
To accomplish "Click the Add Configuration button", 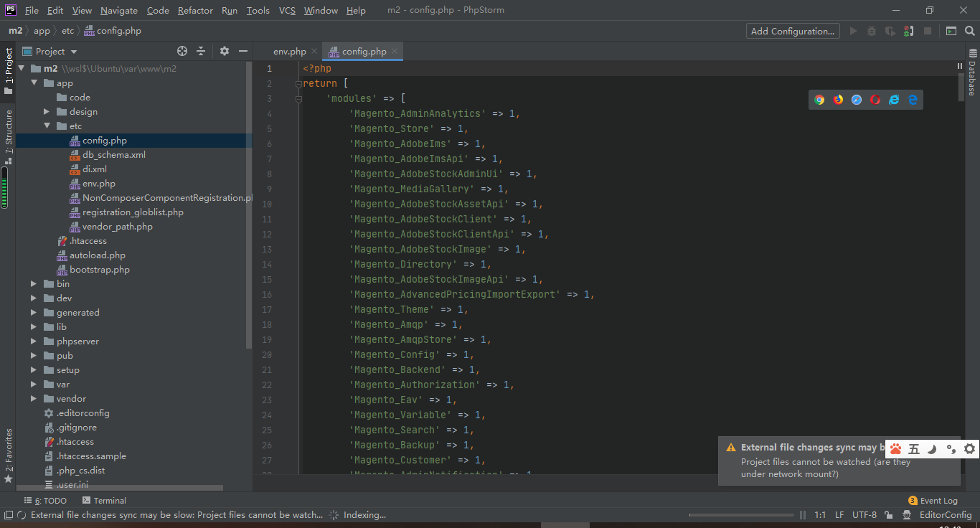I will 792,31.
